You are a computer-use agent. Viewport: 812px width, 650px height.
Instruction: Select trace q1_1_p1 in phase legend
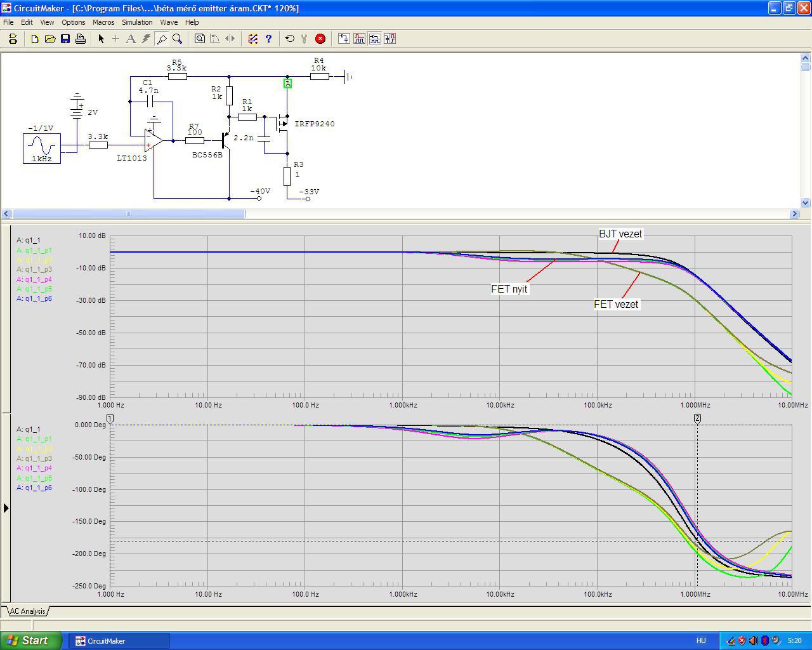tap(34, 439)
